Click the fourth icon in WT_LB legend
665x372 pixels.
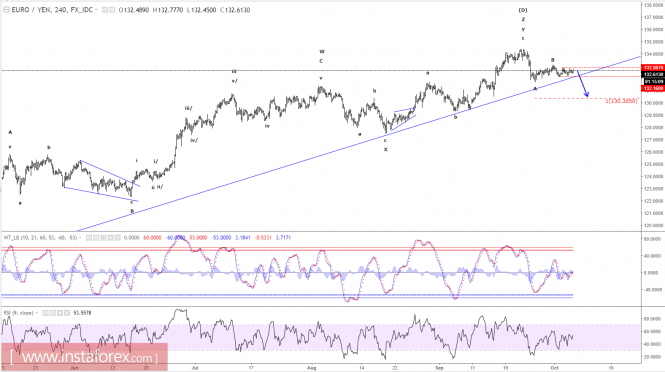[x=110, y=238]
